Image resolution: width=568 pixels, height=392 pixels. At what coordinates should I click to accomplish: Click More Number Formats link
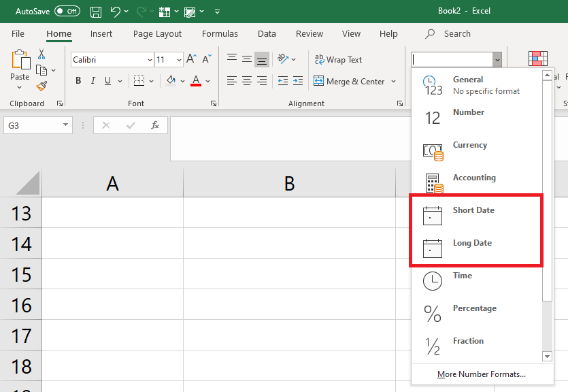pyautogui.click(x=482, y=374)
